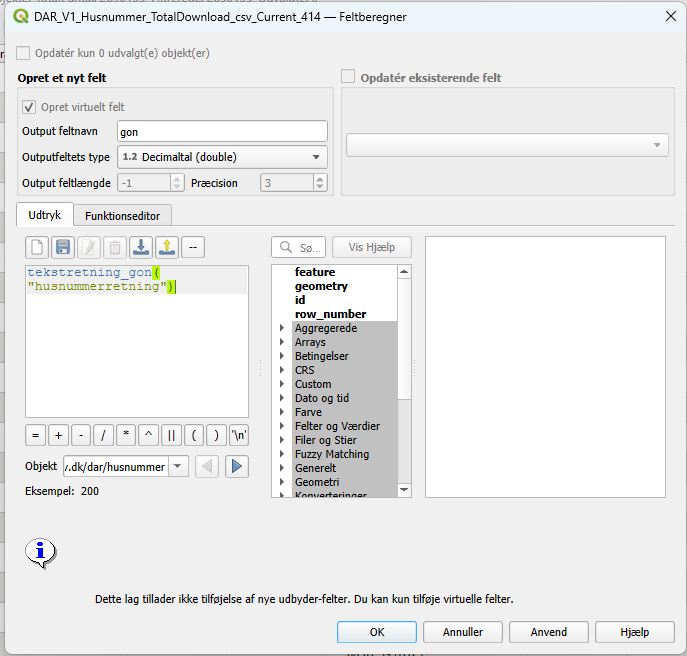
Task: Open the Outputfeltets type dropdown
Action: pos(222,157)
